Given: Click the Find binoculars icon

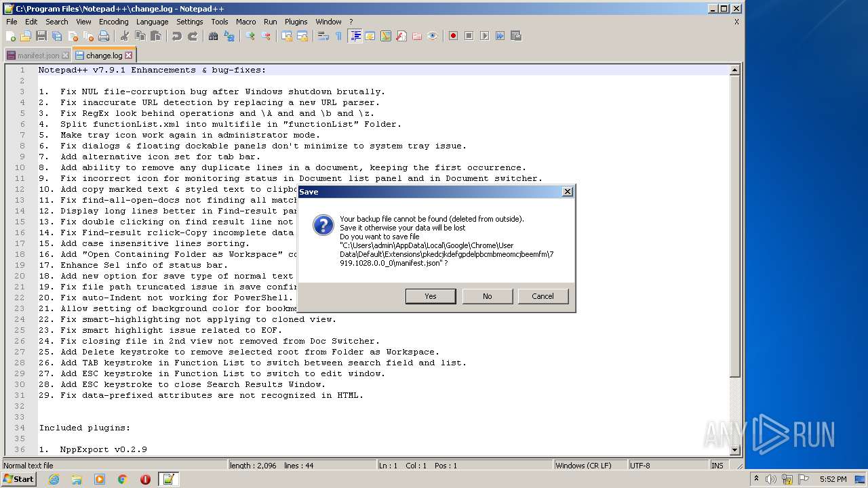Looking at the screenshot, I should 213,36.
